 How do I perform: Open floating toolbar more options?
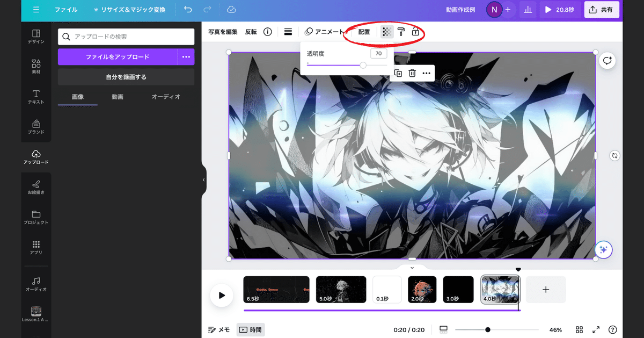pyautogui.click(x=427, y=73)
